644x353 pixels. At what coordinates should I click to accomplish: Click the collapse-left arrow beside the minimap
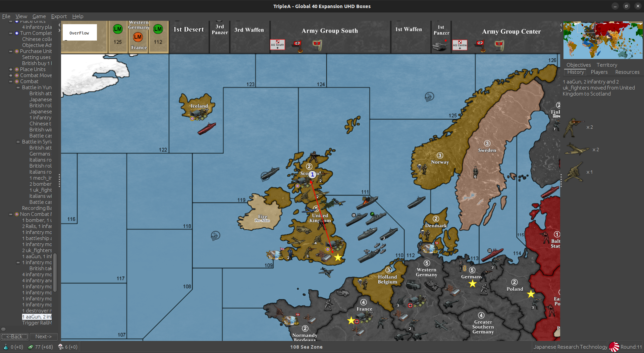[x=561, y=25]
